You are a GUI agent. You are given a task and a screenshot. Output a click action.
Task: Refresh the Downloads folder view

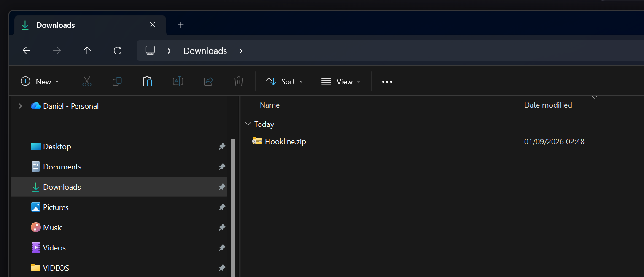point(118,51)
